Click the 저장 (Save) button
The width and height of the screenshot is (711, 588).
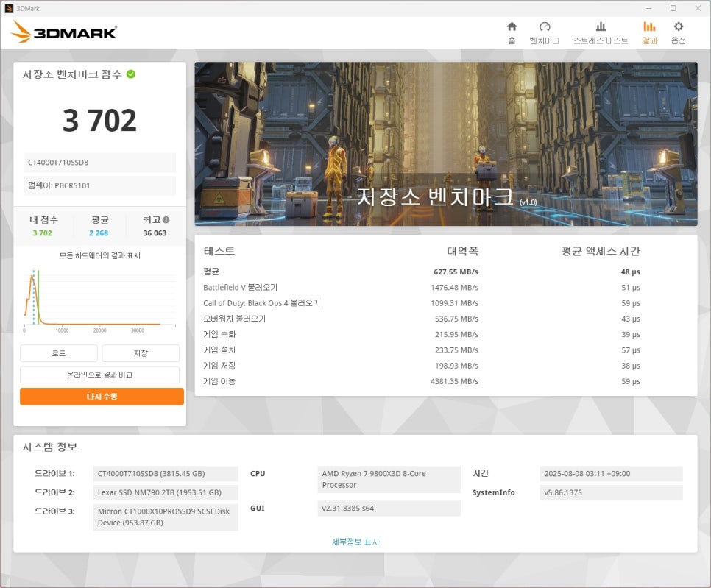tap(141, 353)
